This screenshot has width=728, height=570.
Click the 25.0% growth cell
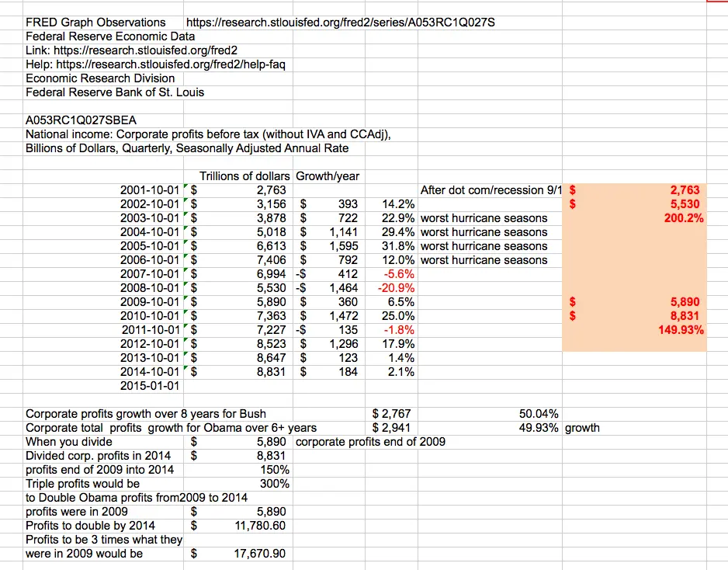pos(398,316)
